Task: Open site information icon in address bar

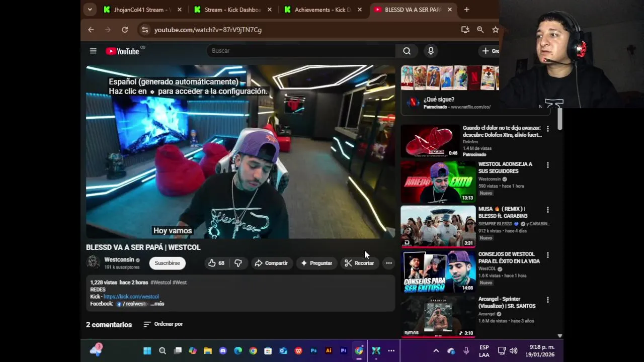Action: click(x=145, y=30)
